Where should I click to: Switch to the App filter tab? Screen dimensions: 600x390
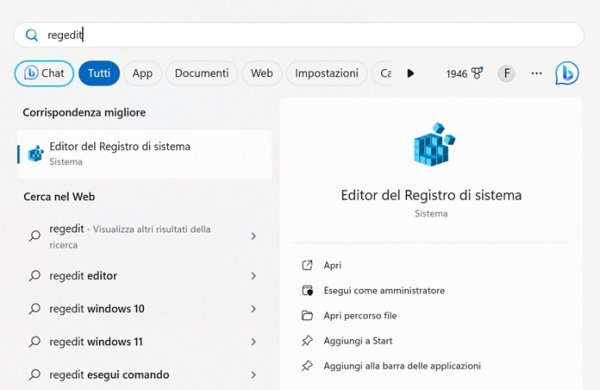pyautogui.click(x=142, y=73)
